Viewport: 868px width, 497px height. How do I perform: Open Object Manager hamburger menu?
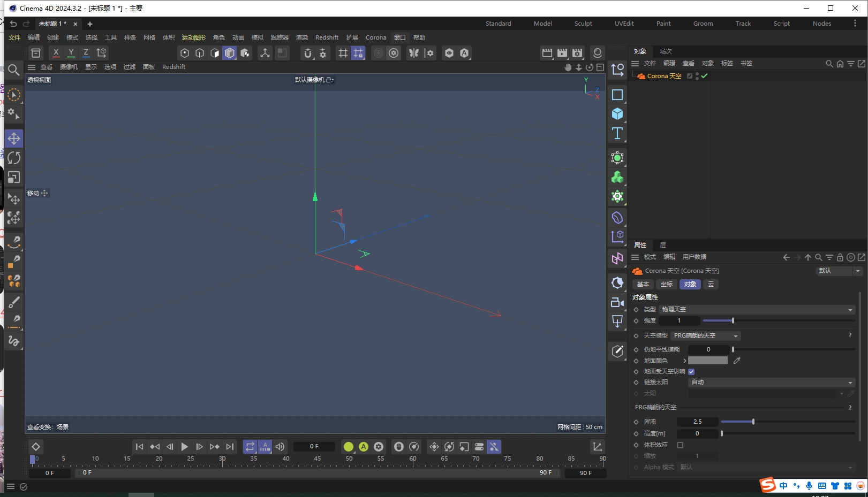[x=635, y=64]
